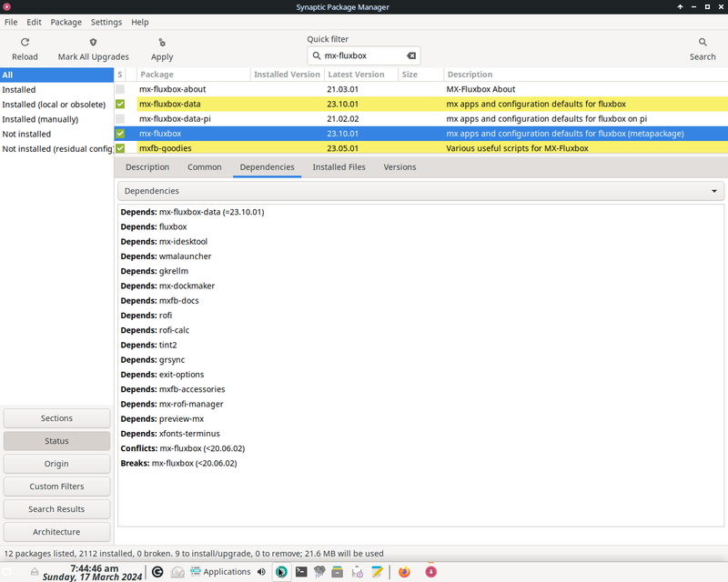Click the Sections filter button
Image resolution: width=728 pixels, height=582 pixels.
pos(56,418)
